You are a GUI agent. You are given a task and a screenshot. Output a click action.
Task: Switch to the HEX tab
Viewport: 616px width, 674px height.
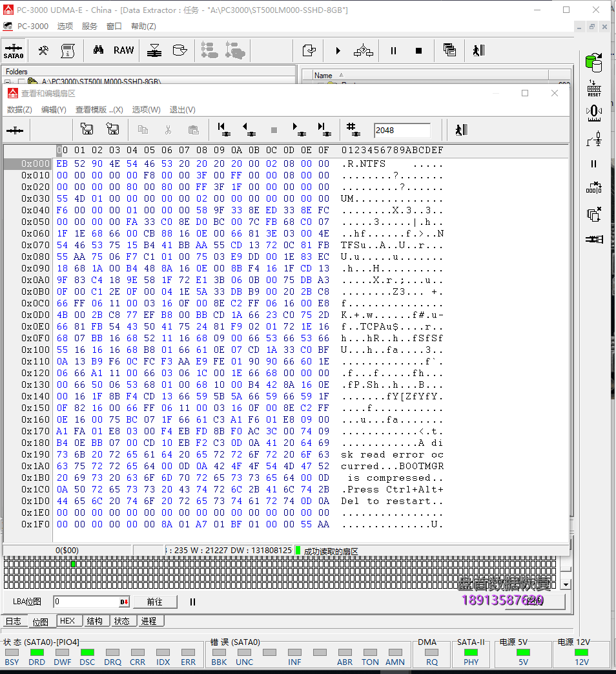(x=68, y=621)
